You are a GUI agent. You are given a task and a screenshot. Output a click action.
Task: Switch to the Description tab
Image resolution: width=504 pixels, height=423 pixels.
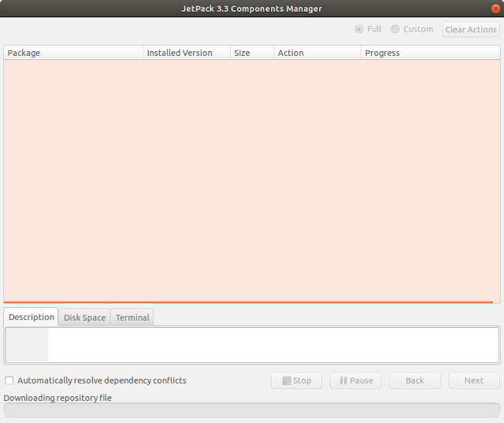(31, 317)
